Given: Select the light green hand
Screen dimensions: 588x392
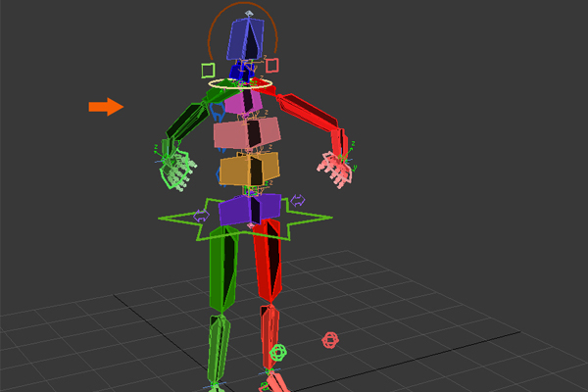Looking at the screenshot, I should [x=178, y=170].
